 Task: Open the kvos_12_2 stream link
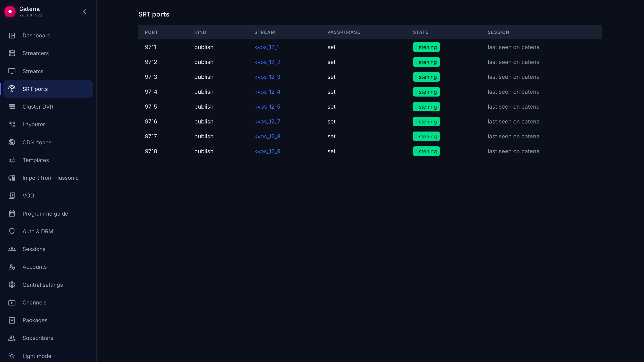click(267, 62)
